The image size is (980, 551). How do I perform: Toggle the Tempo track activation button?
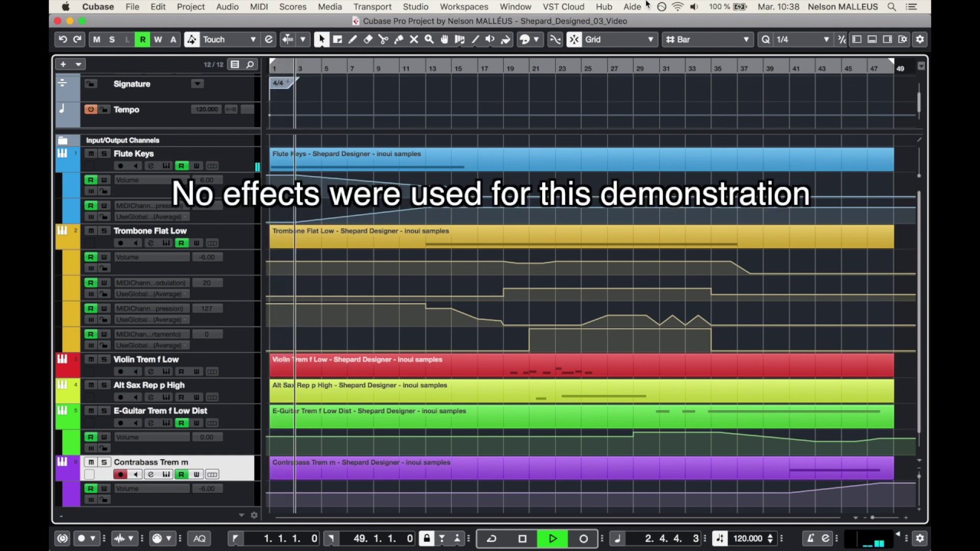pos(90,109)
